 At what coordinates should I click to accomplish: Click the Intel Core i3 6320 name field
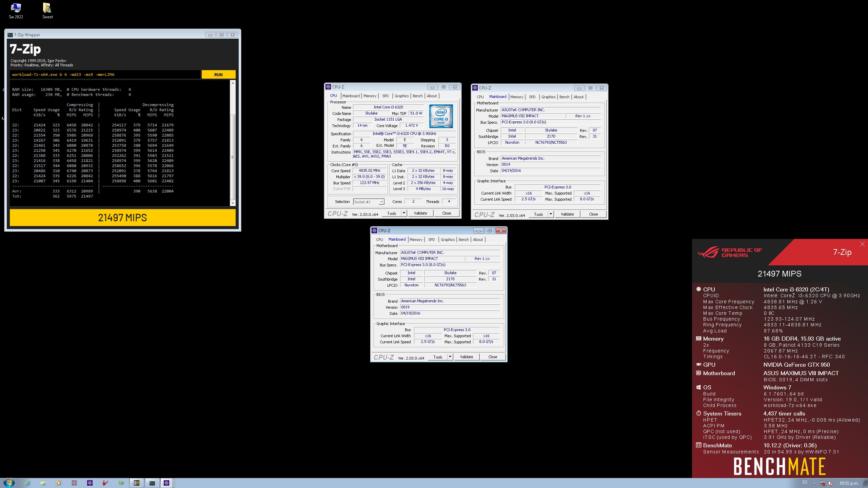(x=388, y=107)
